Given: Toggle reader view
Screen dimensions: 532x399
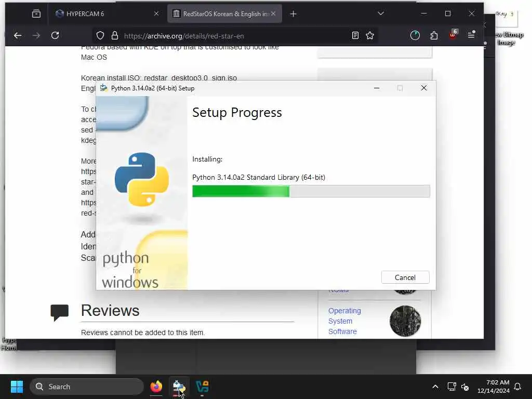Looking at the screenshot, I should [355, 36].
